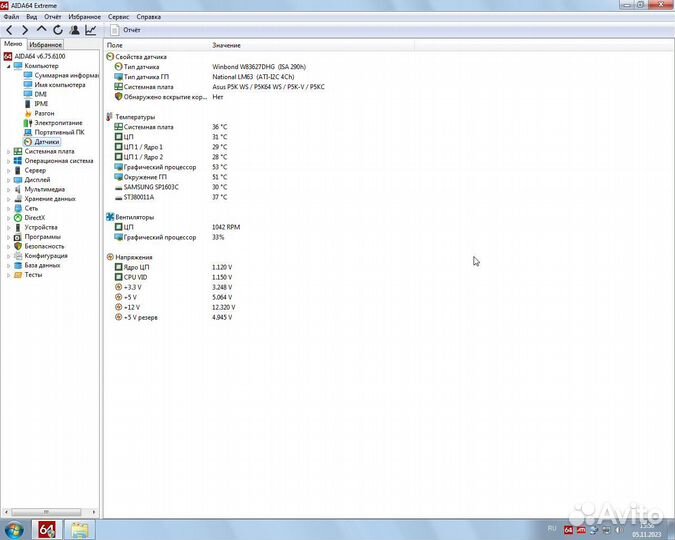Viewport: 675px width, 540px height.
Task: Click the Отчёт report button
Action: click(125, 30)
